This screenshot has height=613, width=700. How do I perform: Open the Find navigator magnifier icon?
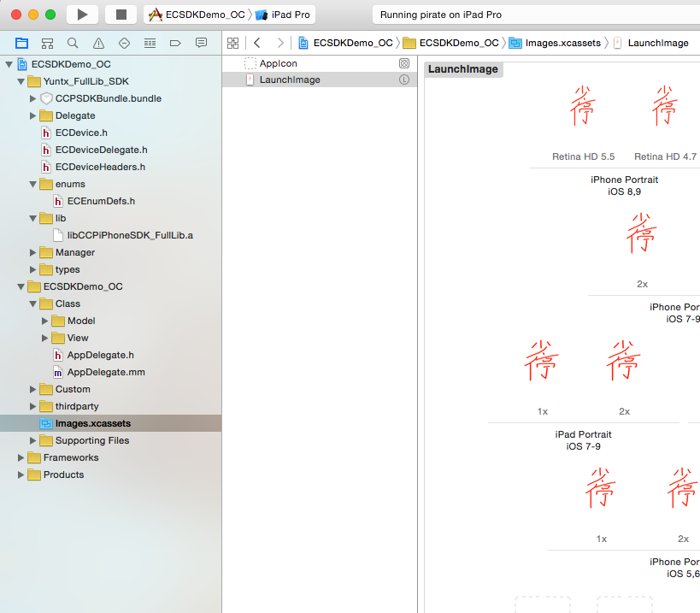73,44
